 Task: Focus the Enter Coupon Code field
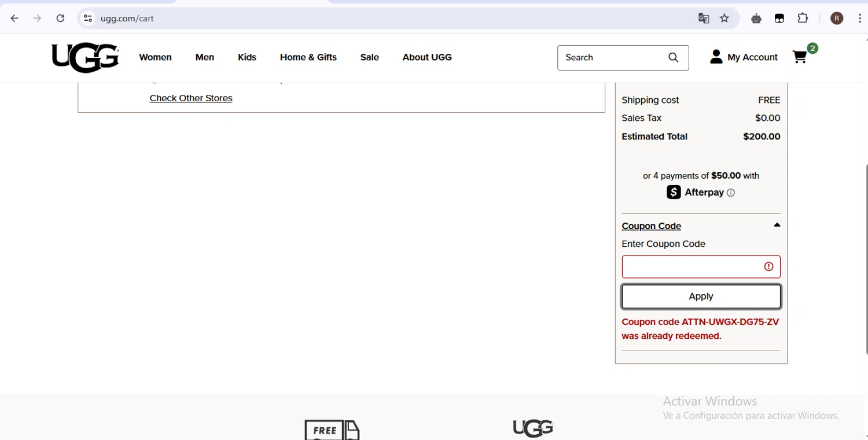point(701,267)
